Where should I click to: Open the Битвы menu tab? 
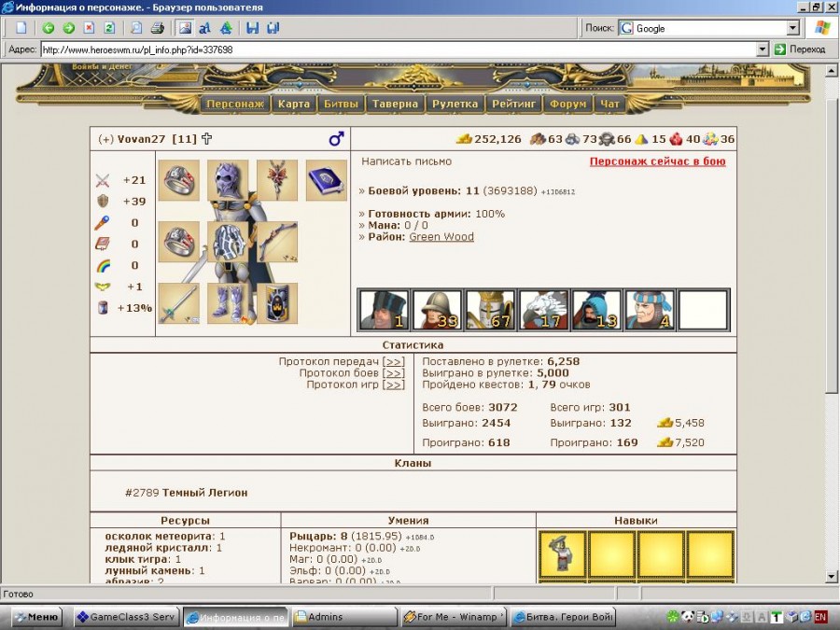click(x=341, y=104)
